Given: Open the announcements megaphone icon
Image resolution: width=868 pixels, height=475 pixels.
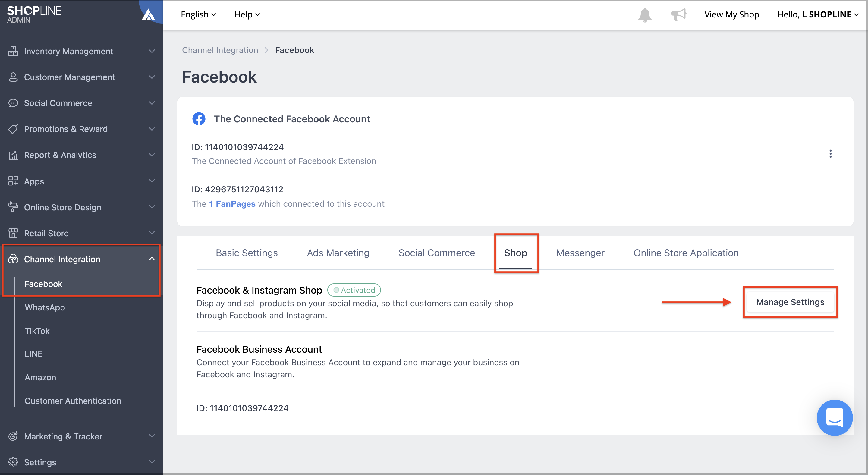Looking at the screenshot, I should [678, 14].
